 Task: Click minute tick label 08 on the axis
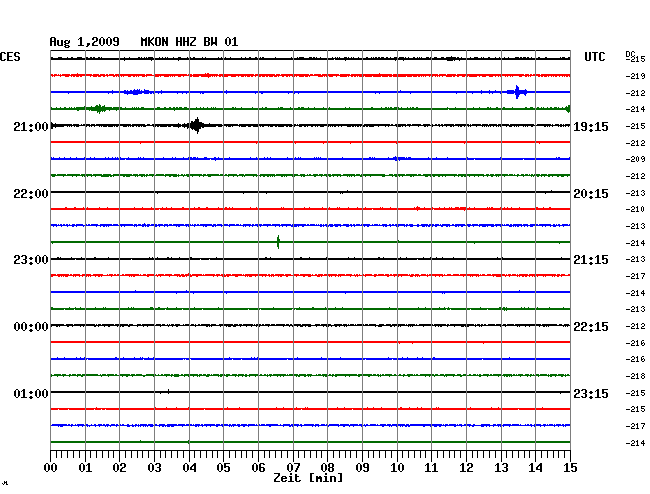pyautogui.click(x=327, y=467)
